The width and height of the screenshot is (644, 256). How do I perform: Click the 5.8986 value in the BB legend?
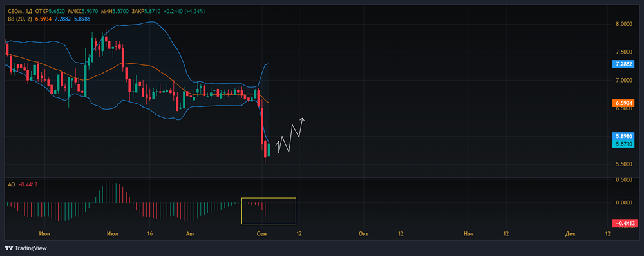(82, 19)
